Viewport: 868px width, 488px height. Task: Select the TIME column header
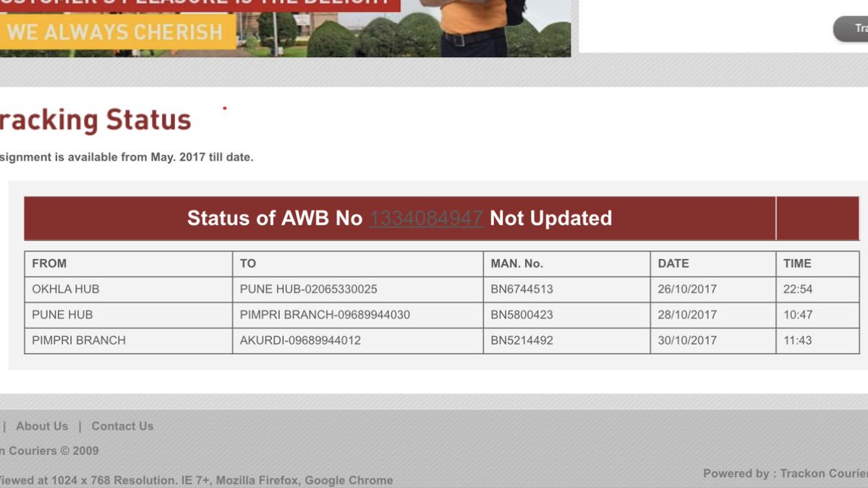click(x=817, y=264)
